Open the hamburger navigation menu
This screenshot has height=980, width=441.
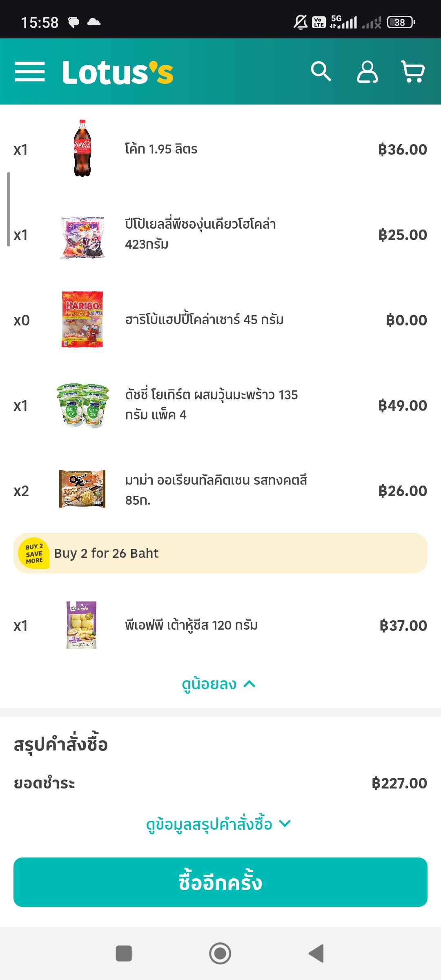(30, 72)
